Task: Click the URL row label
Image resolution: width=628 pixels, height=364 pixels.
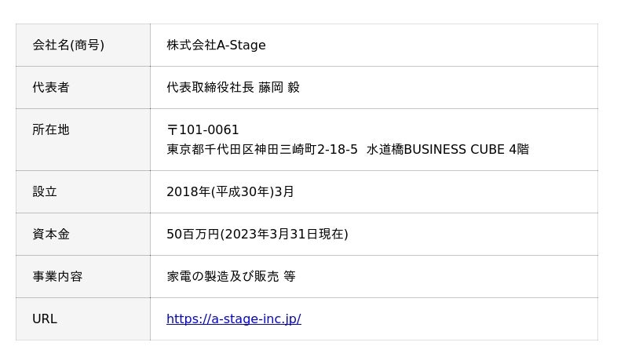Action: 45,318
